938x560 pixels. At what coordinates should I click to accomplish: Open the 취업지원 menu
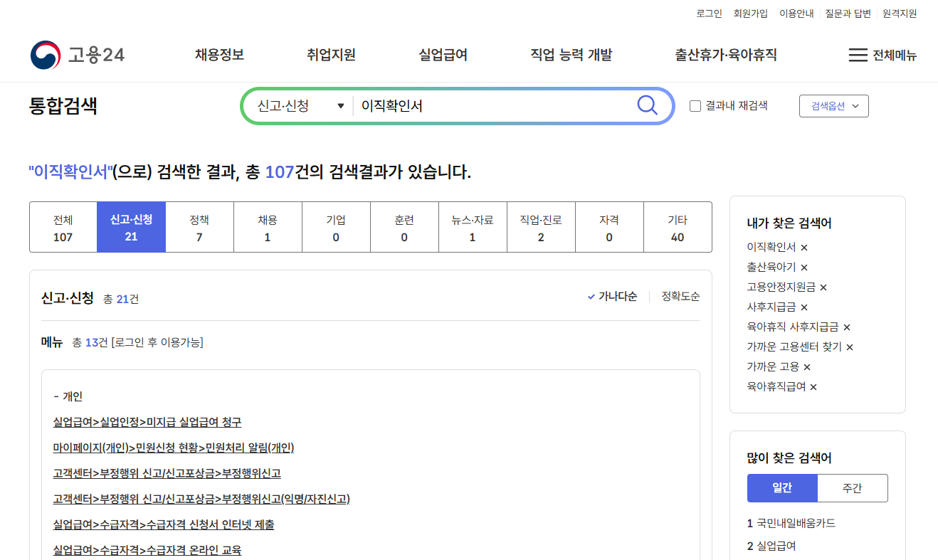331,55
